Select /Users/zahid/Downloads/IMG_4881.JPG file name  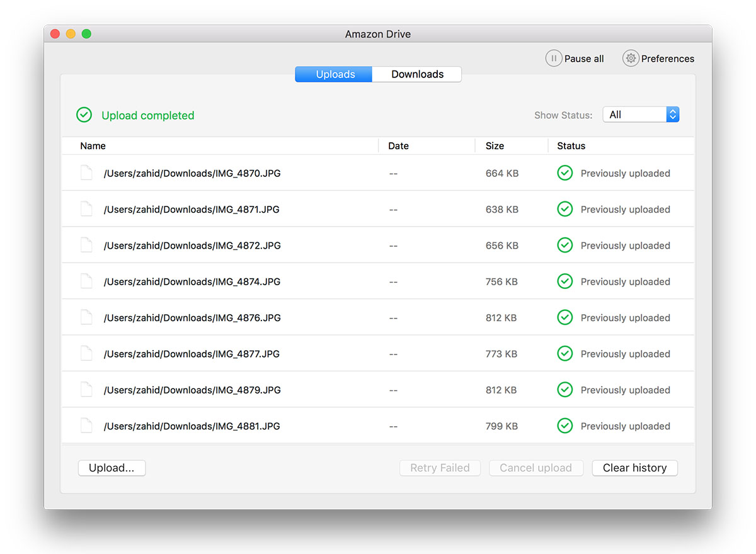pos(192,426)
